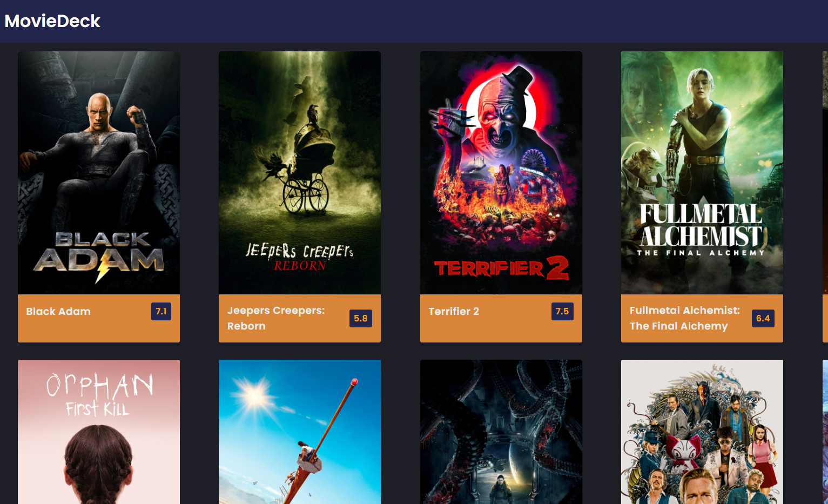
Task: Open the Fullmetal Alchemist movie poster
Action: click(702, 173)
